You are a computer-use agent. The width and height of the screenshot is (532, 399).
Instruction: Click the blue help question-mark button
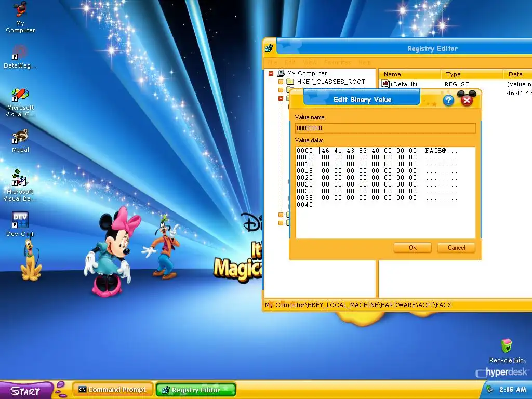448,100
